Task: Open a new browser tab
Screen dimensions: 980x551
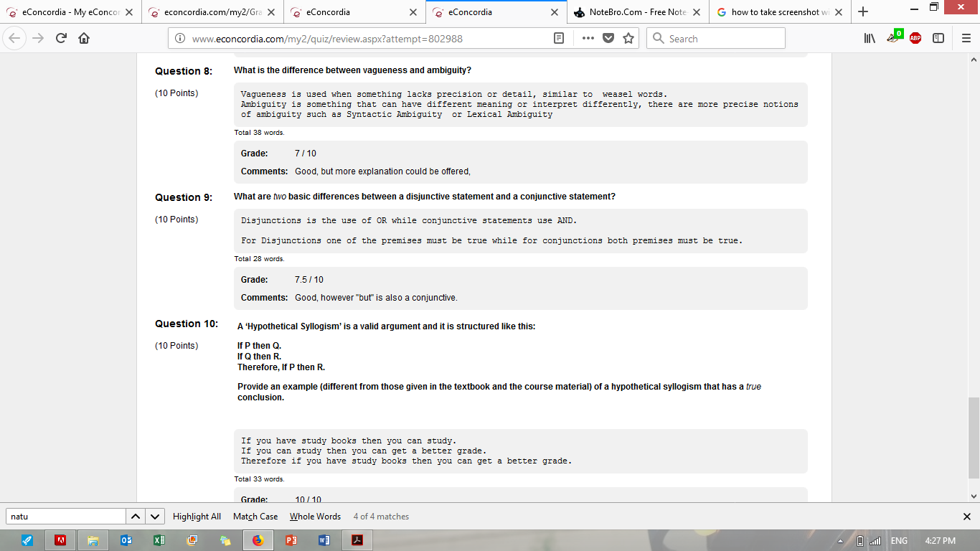Action: (863, 12)
